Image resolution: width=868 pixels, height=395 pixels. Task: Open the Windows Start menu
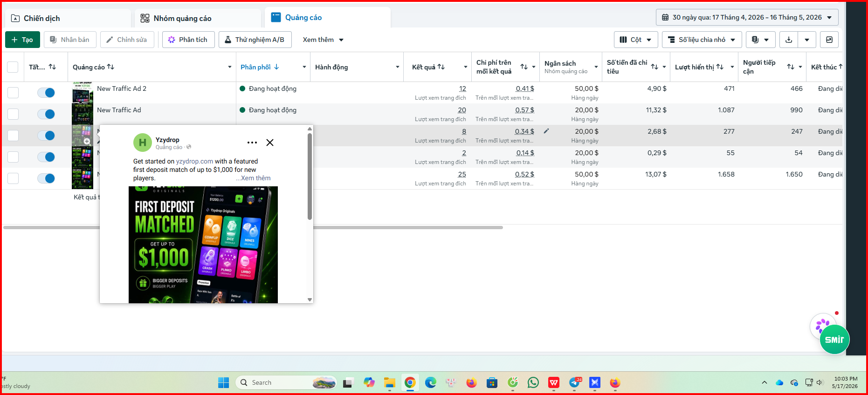click(223, 383)
